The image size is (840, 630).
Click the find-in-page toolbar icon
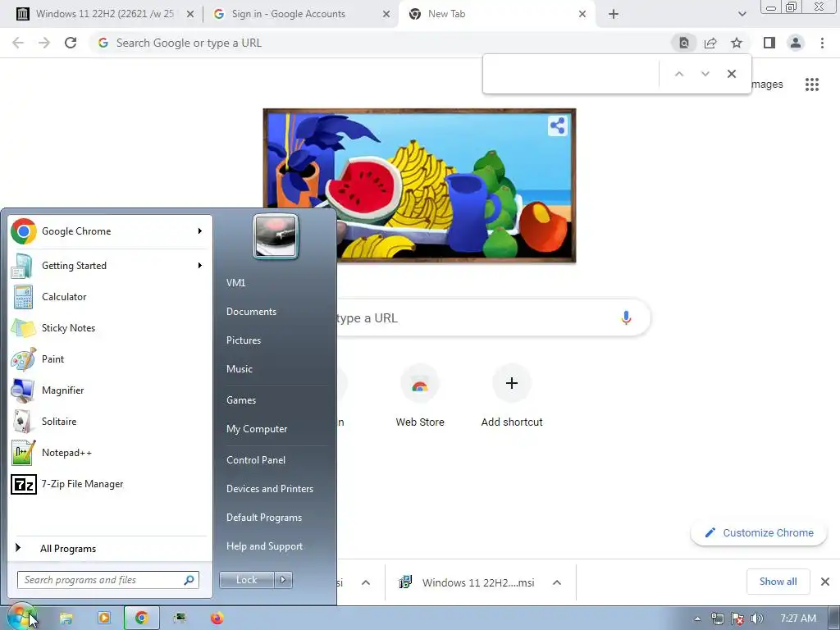684,43
